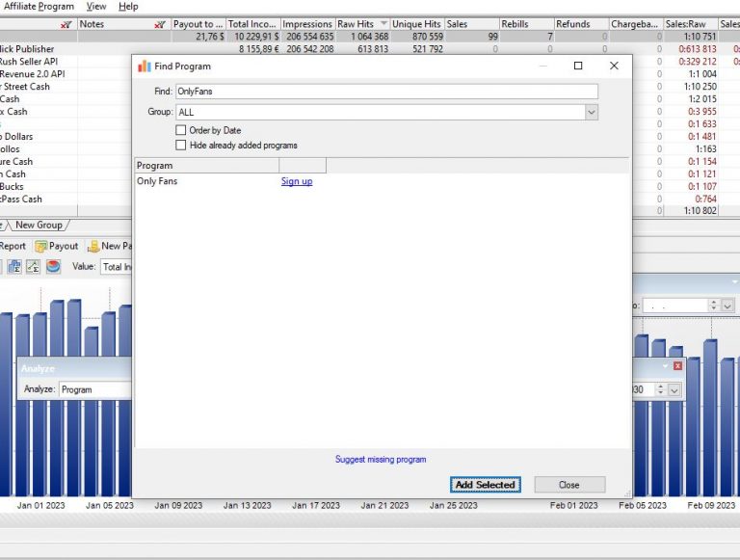Click sort arrow on Raw Hits column

pyautogui.click(x=383, y=24)
